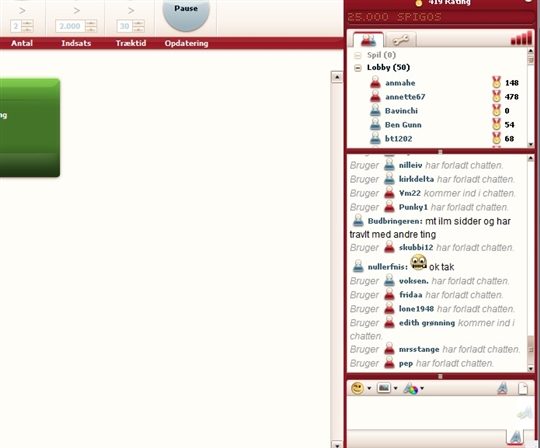The image size is (540, 448).
Task: Select the players list tab
Action: pos(368,40)
